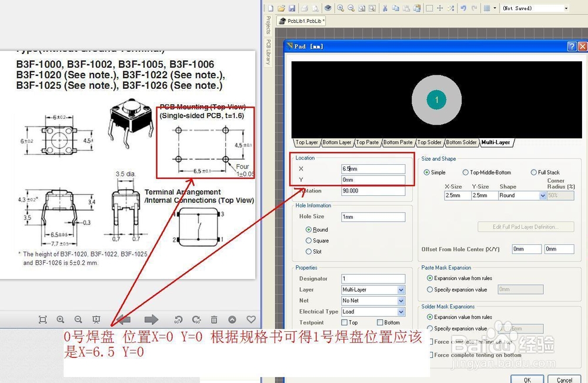
Task: Click the image viewer zoom in magnifier
Action: (61, 319)
